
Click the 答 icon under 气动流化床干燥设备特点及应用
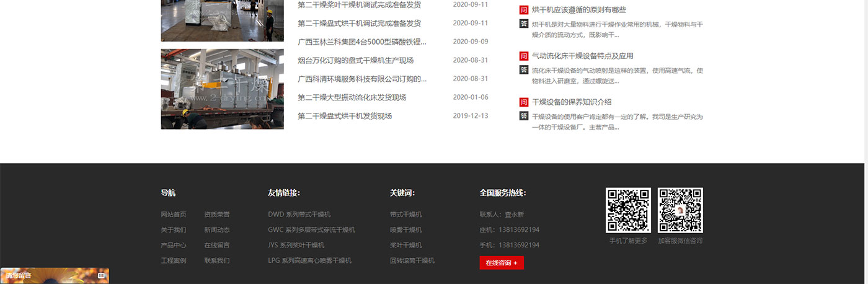524,70
